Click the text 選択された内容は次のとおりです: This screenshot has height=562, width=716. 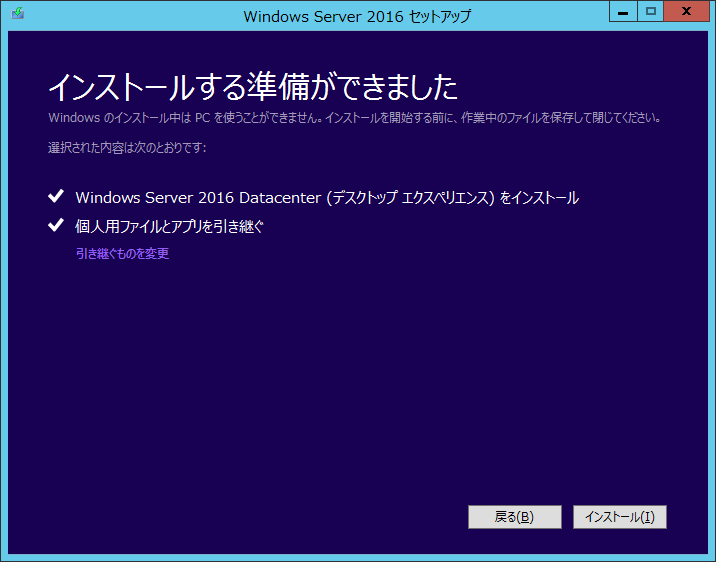pos(127,147)
